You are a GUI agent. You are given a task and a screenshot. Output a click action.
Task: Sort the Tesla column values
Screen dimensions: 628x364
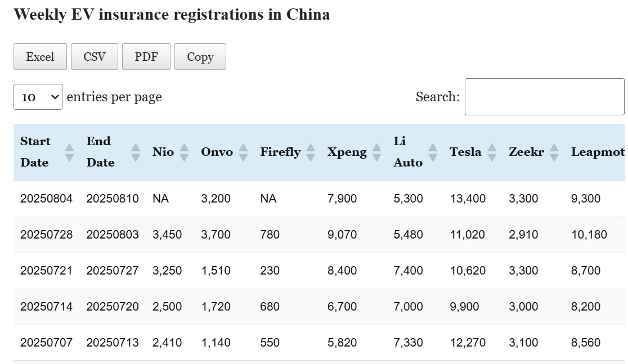point(492,152)
